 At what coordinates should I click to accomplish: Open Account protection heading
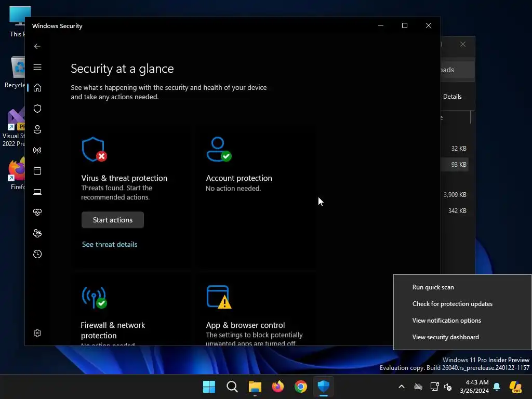point(239,178)
